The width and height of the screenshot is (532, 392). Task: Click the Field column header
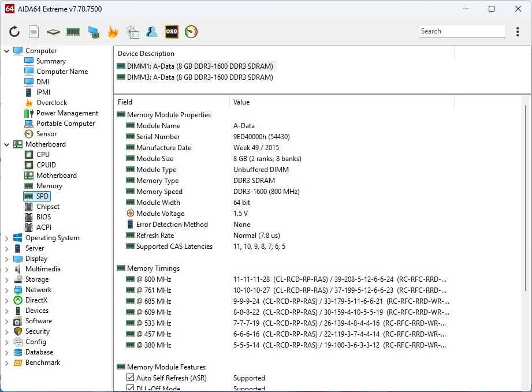pos(172,102)
